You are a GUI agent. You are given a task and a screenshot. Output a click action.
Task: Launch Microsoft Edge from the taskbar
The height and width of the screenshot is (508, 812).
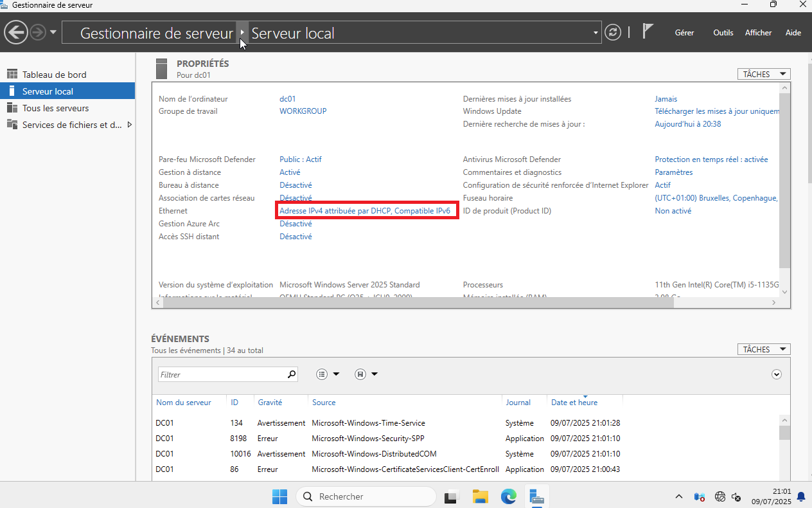[508, 496]
